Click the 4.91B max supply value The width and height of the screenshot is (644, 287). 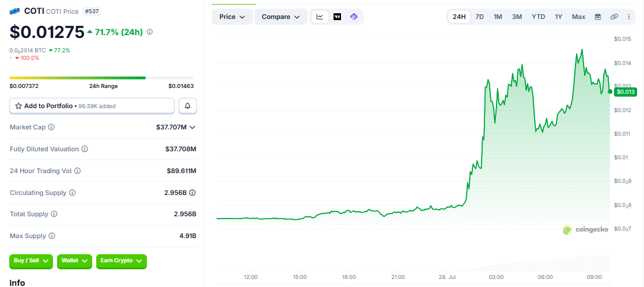point(187,236)
